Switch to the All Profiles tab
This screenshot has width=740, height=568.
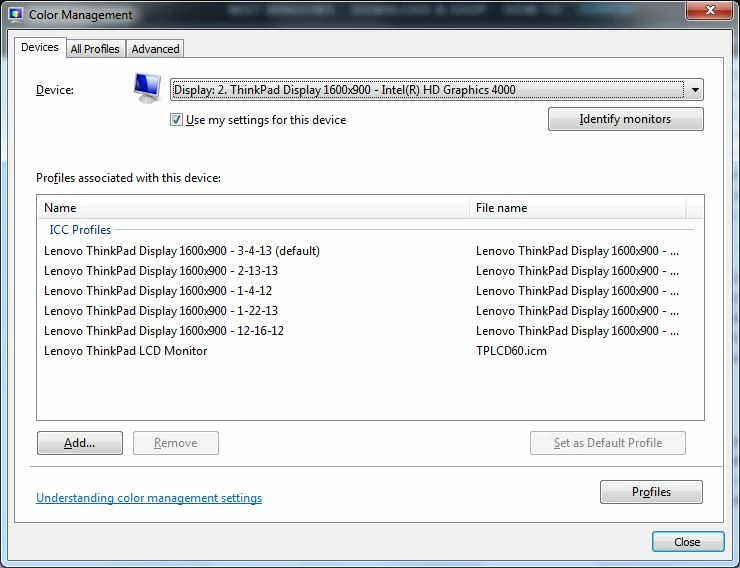click(95, 49)
